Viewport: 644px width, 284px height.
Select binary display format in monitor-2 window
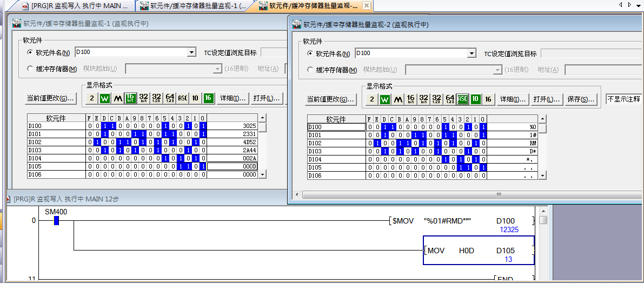[x=371, y=99]
